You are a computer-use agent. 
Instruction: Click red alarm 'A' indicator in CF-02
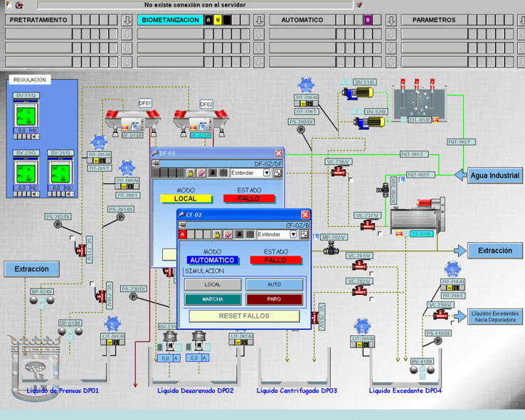183,235
